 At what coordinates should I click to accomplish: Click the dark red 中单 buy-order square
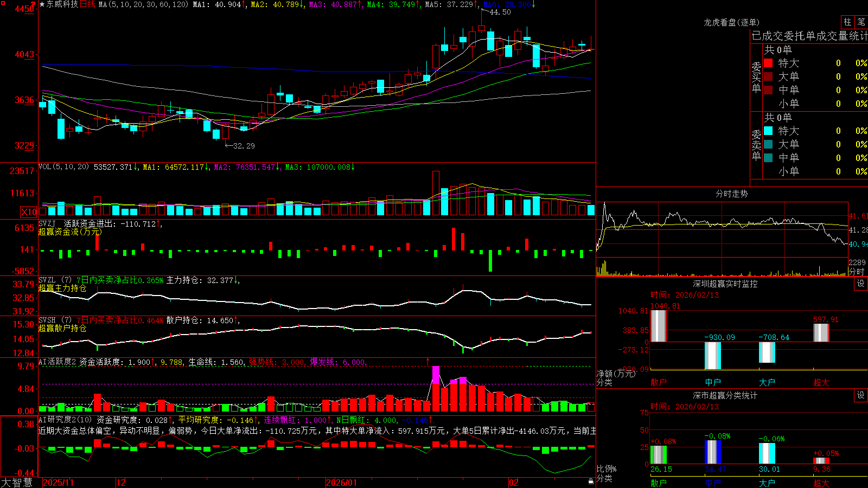click(x=768, y=90)
